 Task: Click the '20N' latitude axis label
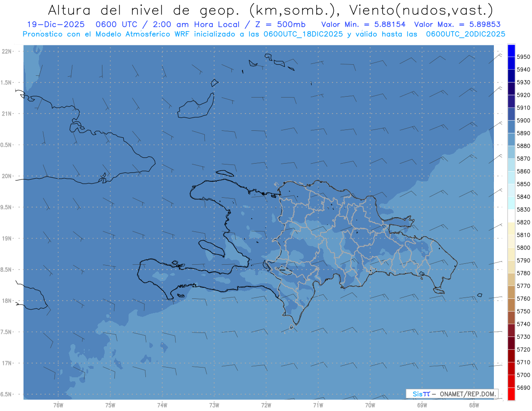[8, 176]
